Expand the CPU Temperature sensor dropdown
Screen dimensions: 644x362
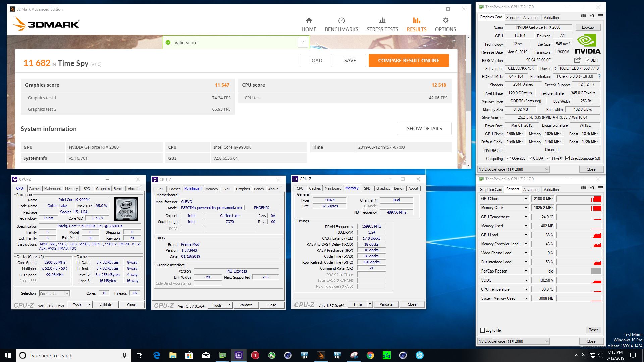[x=526, y=289]
